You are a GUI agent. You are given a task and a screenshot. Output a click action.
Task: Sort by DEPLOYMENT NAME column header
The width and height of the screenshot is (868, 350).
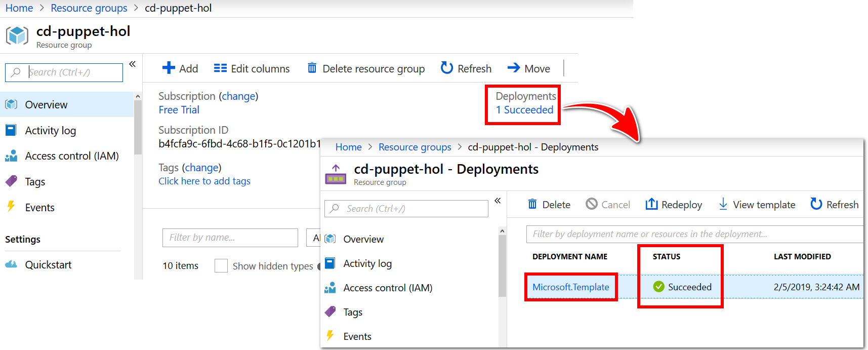click(x=570, y=257)
